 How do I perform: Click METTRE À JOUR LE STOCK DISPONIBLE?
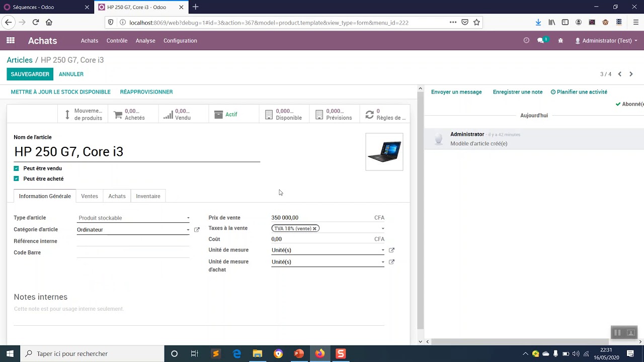pyautogui.click(x=60, y=92)
